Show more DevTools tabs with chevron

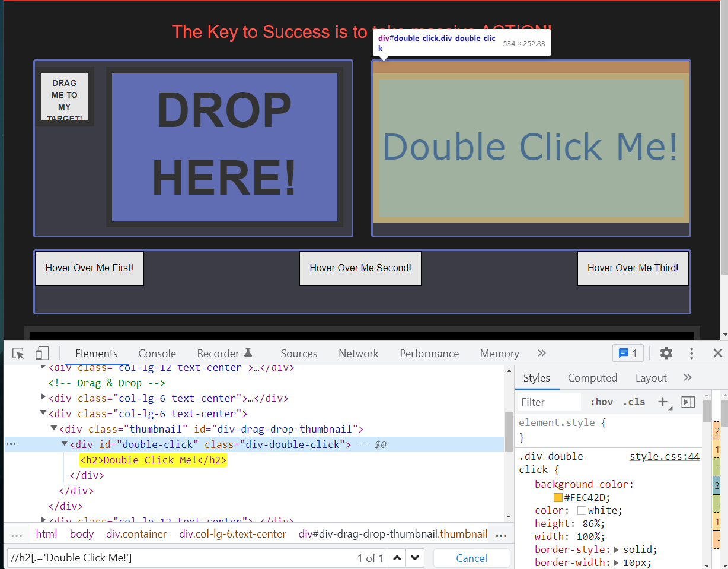tap(541, 354)
